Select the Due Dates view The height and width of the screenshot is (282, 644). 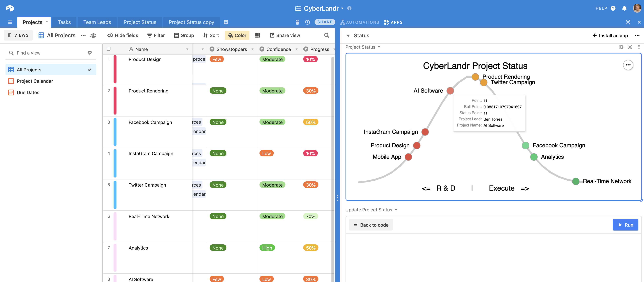[51, 92]
